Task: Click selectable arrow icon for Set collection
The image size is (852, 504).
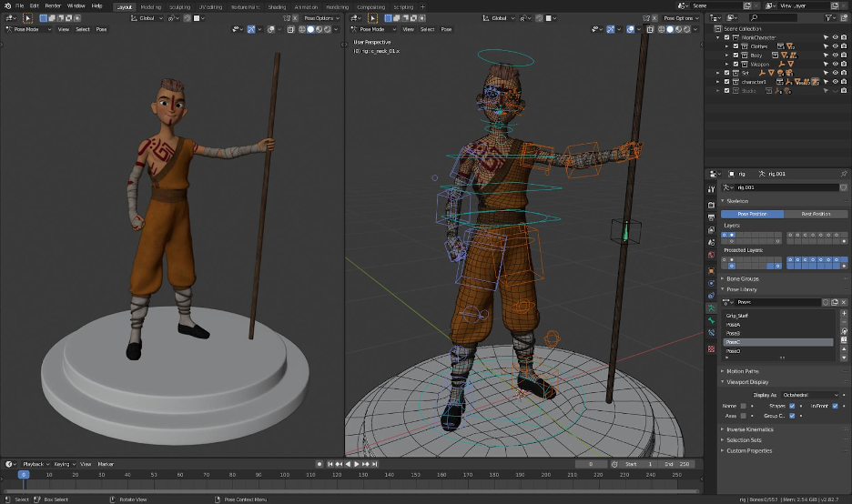Action: [825, 73]
